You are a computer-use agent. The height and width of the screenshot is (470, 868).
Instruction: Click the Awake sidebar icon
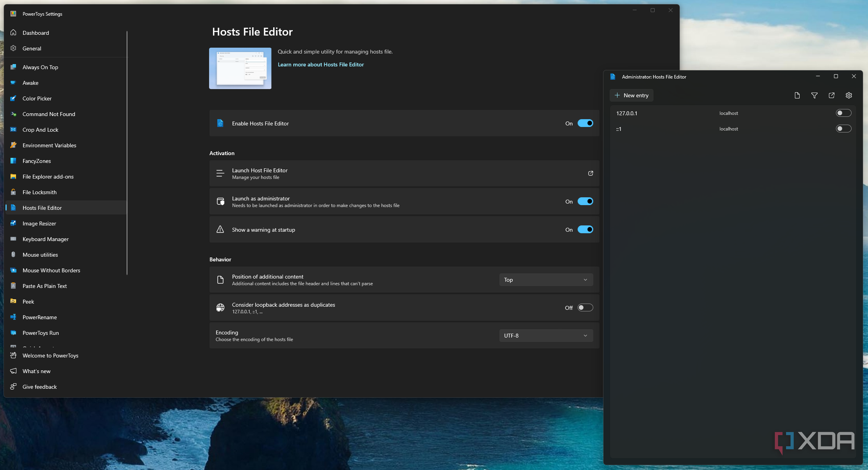pos(13,83)
